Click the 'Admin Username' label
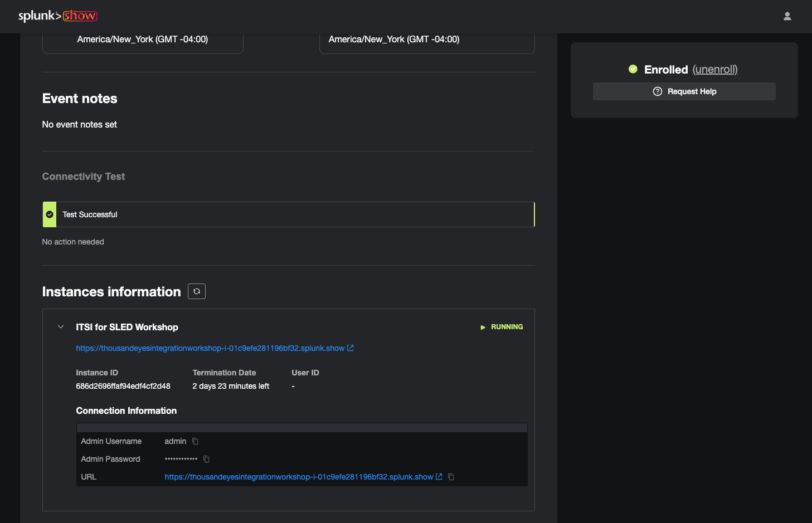812x523 pixels. click(x=111, y=441)
